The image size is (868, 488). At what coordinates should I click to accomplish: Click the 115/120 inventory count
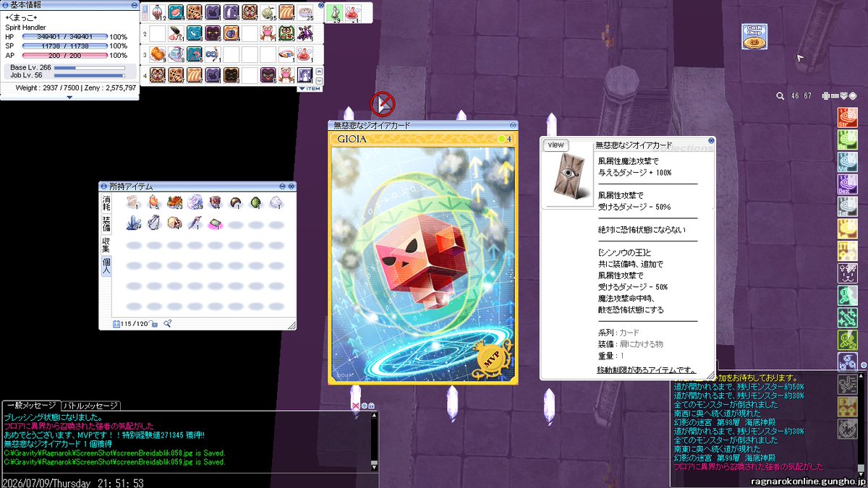[134, 323]
